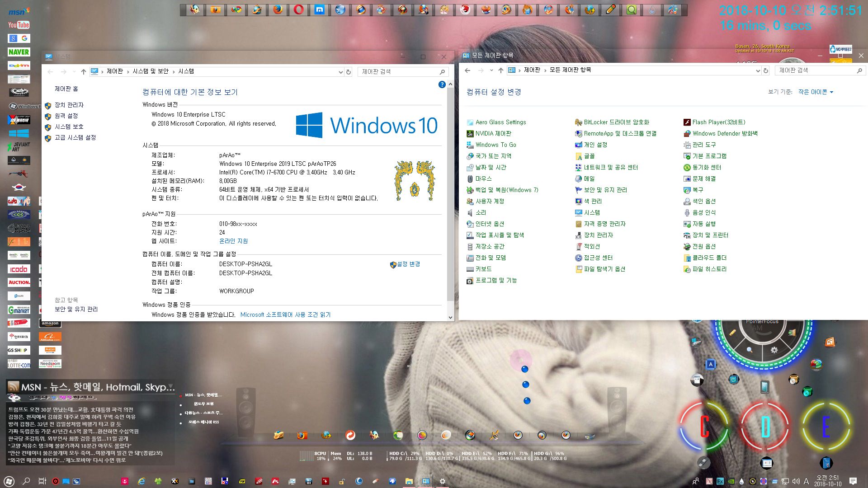Click the AUCTION desktop shortcut
The image size is (868, 488).
(19, 282)
